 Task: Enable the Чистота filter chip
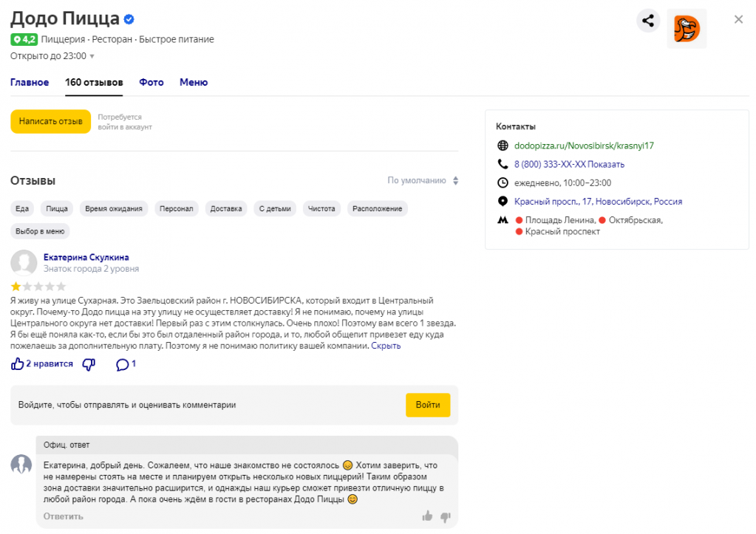(321, 209)
